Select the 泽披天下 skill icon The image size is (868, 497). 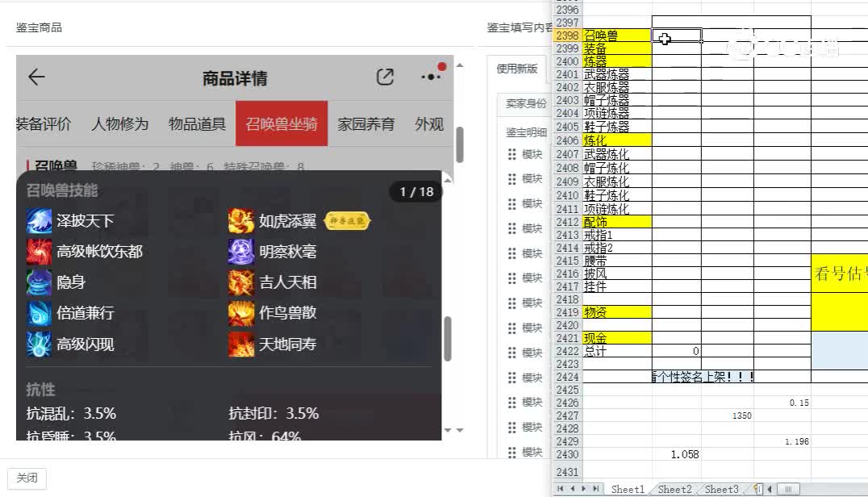click(39, 221)
